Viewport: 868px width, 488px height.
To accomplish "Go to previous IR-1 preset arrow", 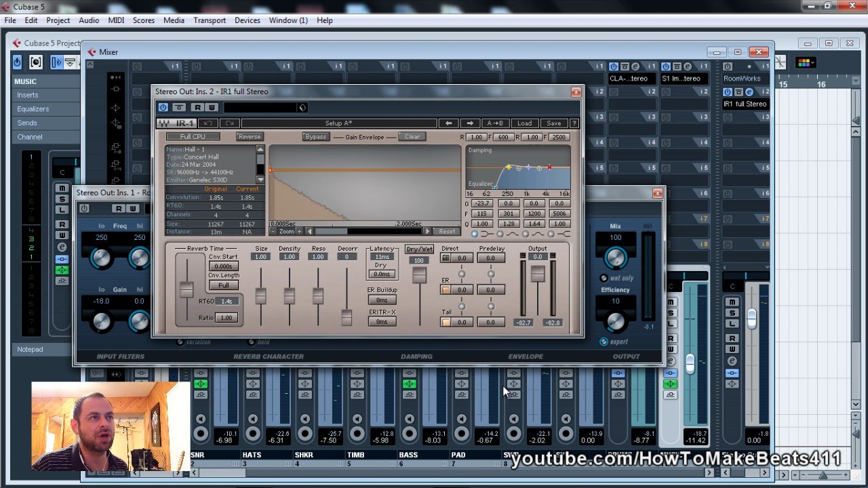I will point(448,123).
